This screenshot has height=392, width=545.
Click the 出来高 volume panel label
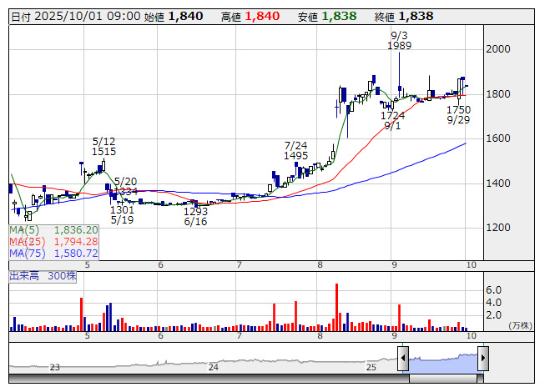point(42,275)
